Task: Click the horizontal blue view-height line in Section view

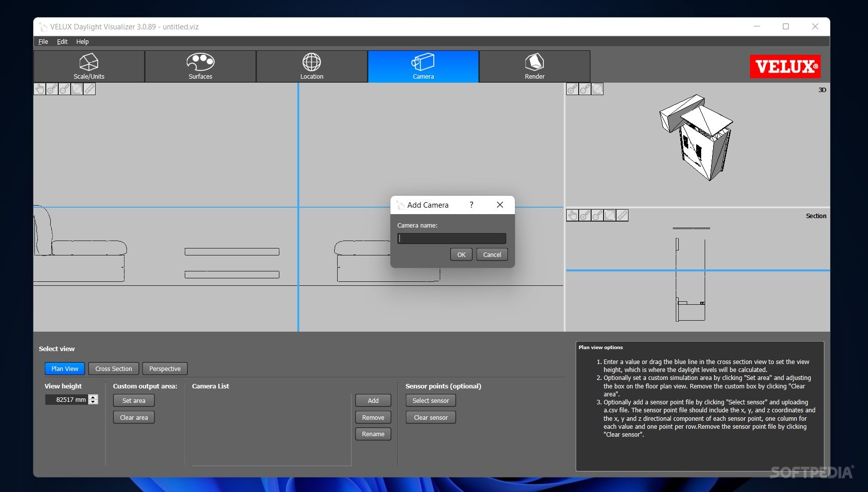Action: pos(698,270)
